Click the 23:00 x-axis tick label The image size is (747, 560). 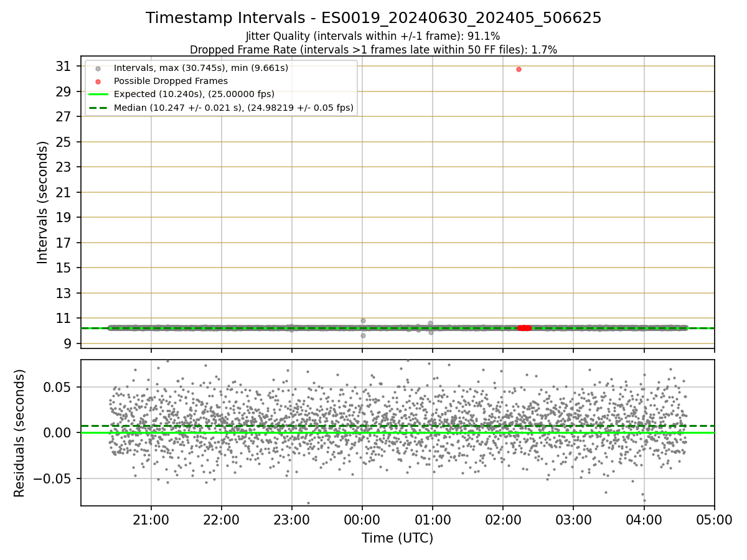(292, 520)
